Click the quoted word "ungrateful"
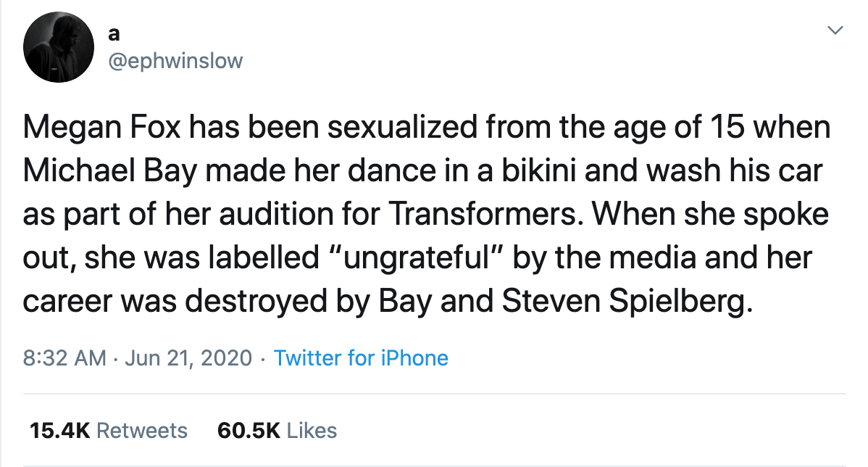The image size is (868, 467). pos(425,258)
